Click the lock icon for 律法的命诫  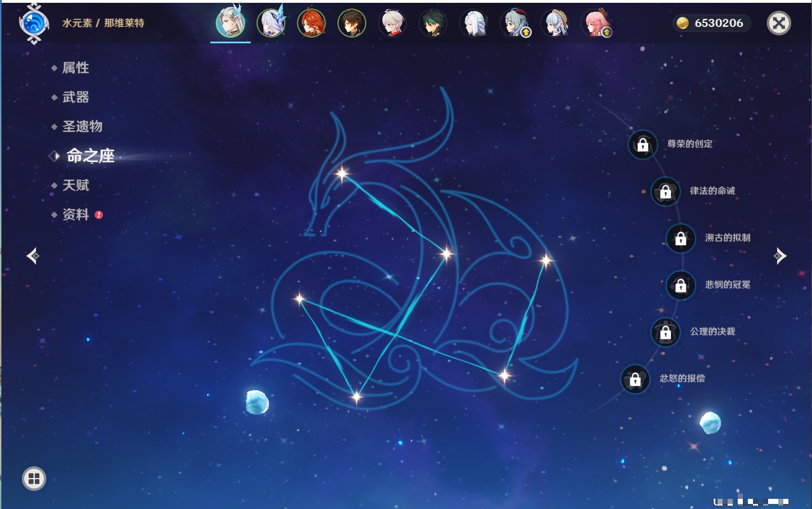666,192
